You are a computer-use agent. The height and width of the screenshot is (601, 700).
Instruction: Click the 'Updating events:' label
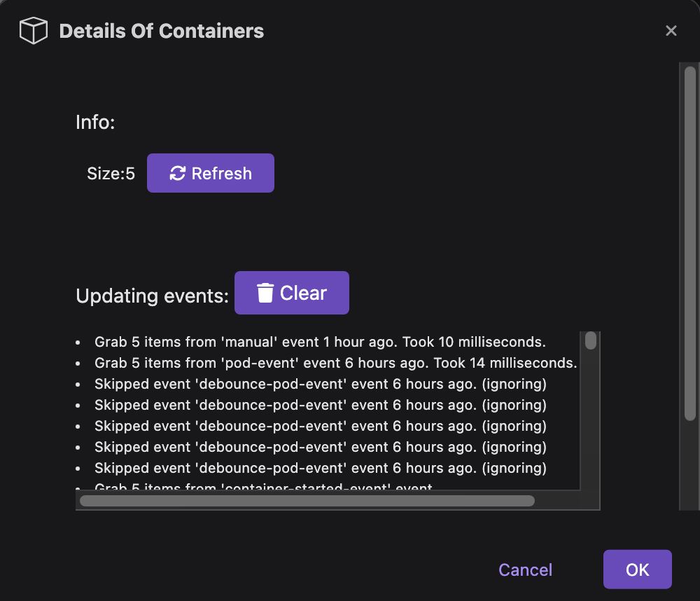click(x=151, y=296)
